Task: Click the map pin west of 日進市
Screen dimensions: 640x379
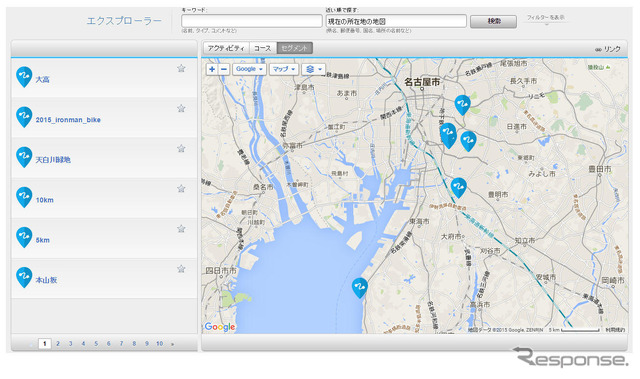Action: click(469, 141)
